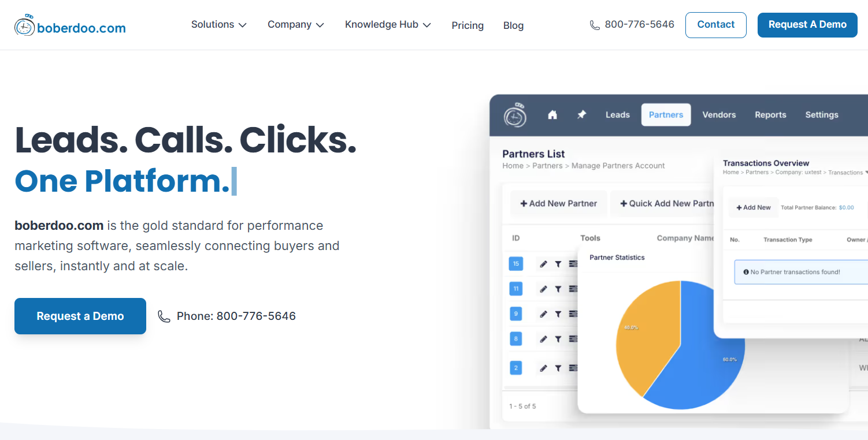
Task: Click the phone icon beside "Phone: 800-776-5646"
Action: 164,316
